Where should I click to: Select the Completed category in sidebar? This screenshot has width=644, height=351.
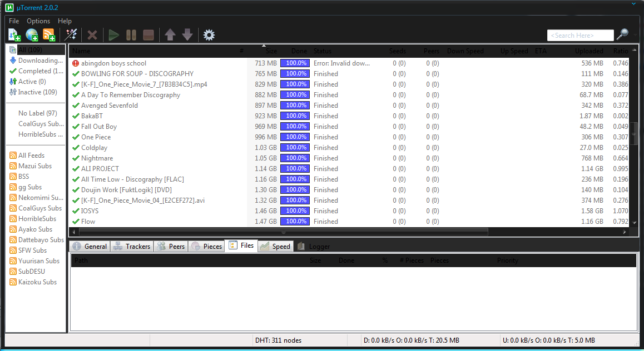coord(36,71)
